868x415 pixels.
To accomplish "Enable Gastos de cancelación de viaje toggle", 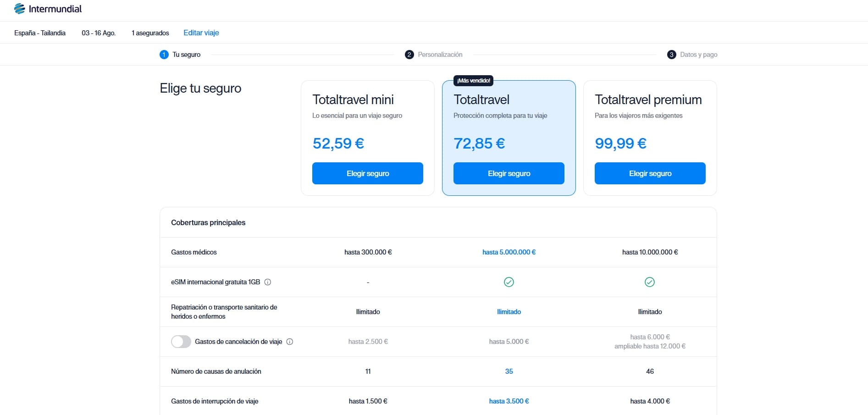I will (181, 342).
